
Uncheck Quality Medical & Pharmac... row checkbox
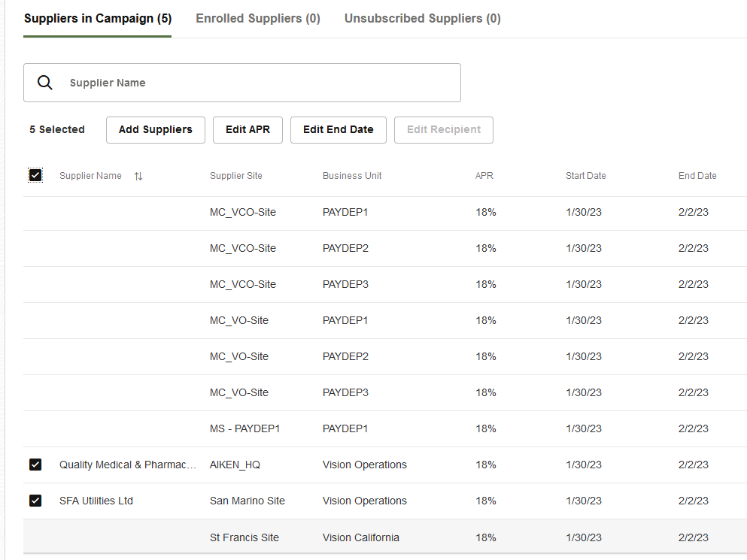click(35, 465)
